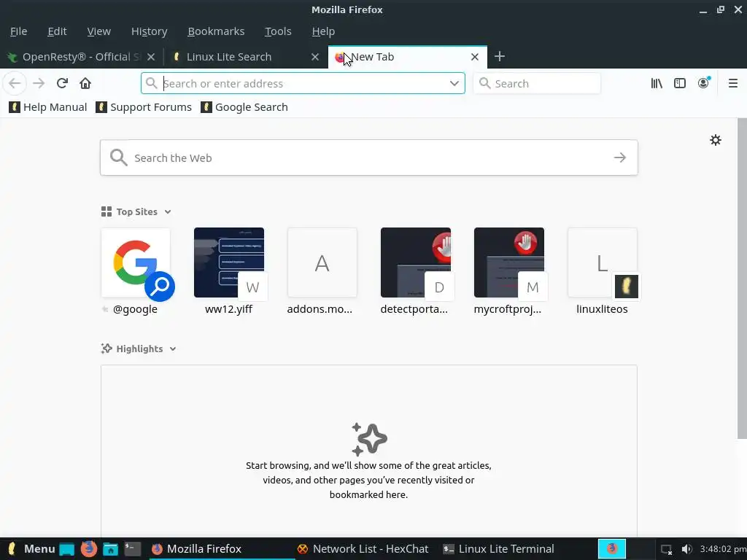
Task: Open the Bookmarks menu
Action: (x=216, y=31)
